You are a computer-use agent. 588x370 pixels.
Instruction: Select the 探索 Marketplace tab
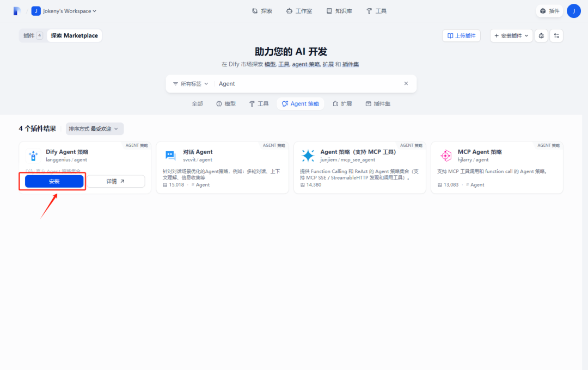tap(75, 35)
